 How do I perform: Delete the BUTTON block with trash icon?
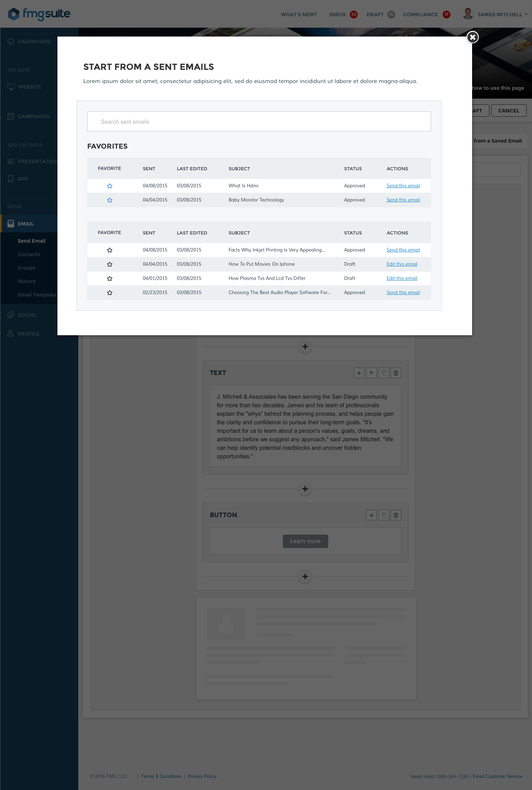(396, 515)
